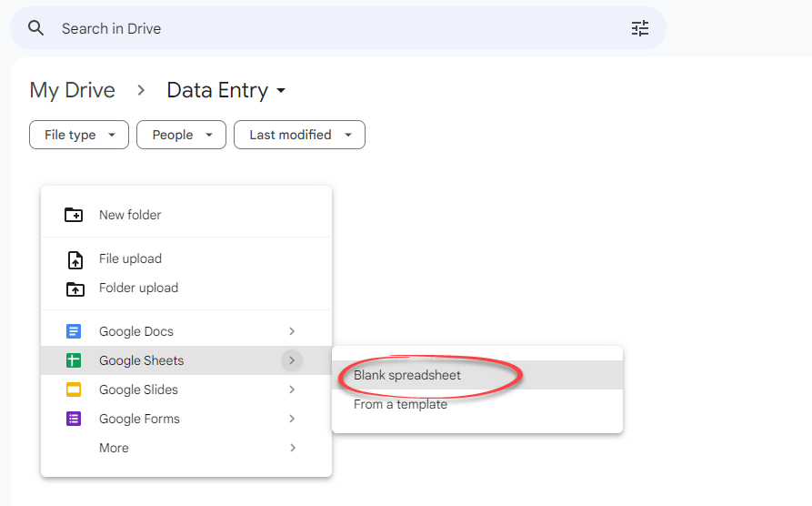Open the Last modified filter
Image resolution: width=812 pixels, height=506 pixels.
pyautogui.click(x=299, y=135)
